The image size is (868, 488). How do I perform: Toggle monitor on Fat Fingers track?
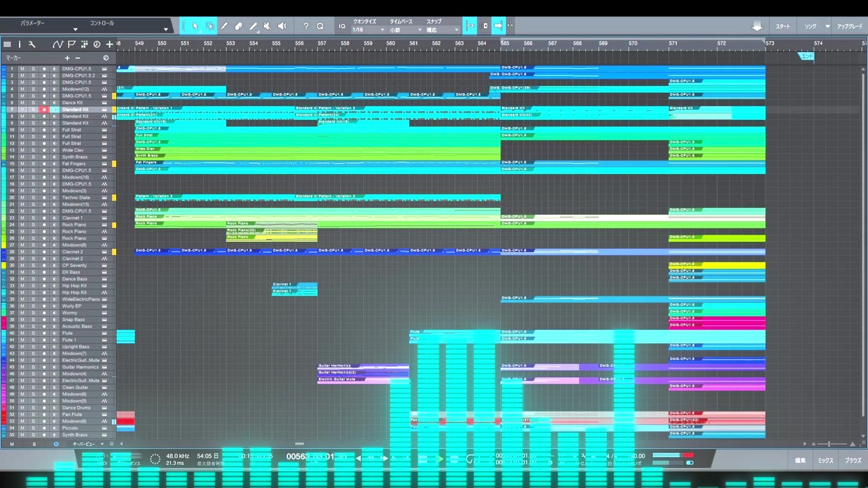coord(56,163)
